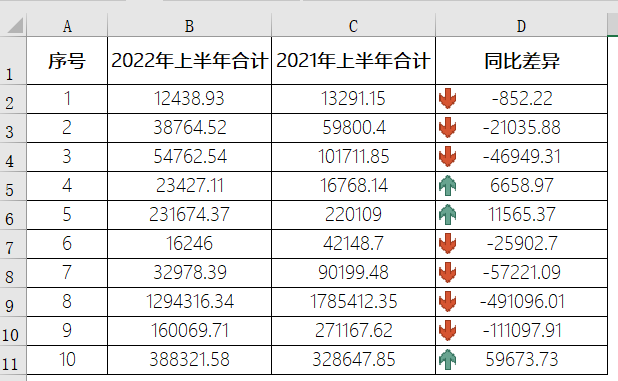Click red down arrow icon beside -57221.09

[x=447, y=273]
